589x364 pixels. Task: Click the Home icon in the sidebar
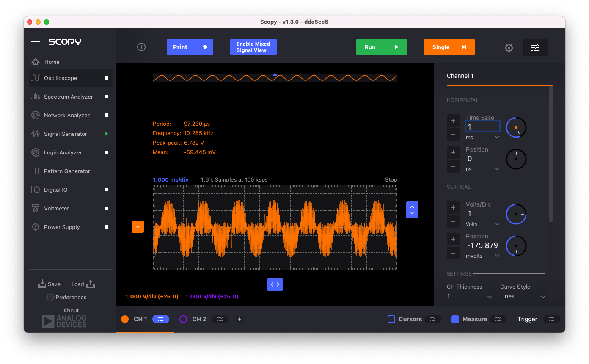[36, 62]
